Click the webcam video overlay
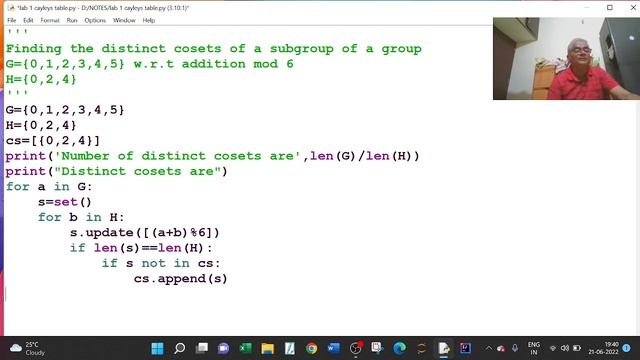Viewport: 640px width, 360px height. pos(566,58)
